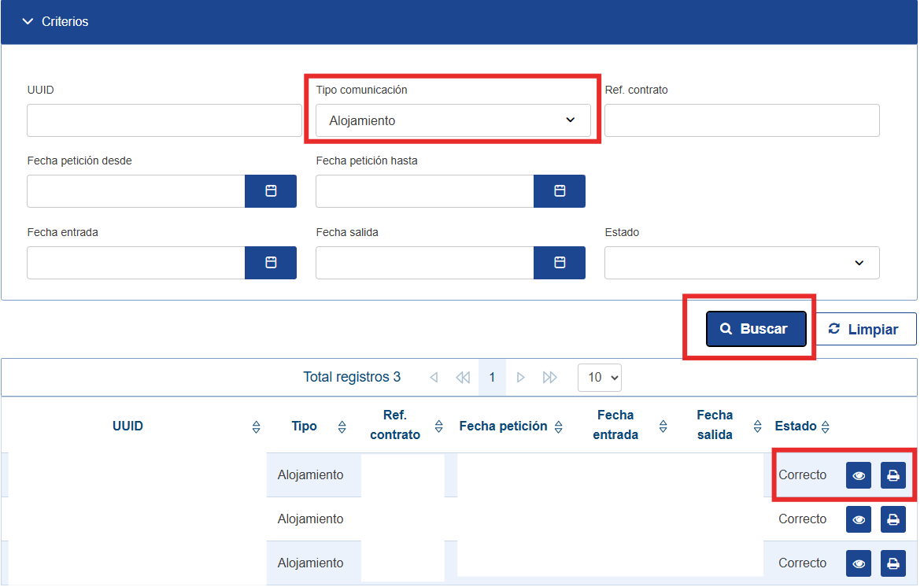Go to the last results page
This screenshot has width=924, height=587.
[549, 378]
